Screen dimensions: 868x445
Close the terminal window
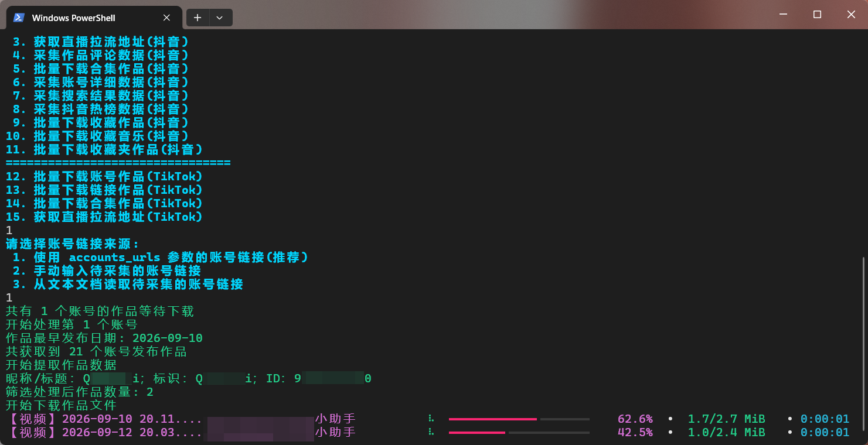[851, 14]
